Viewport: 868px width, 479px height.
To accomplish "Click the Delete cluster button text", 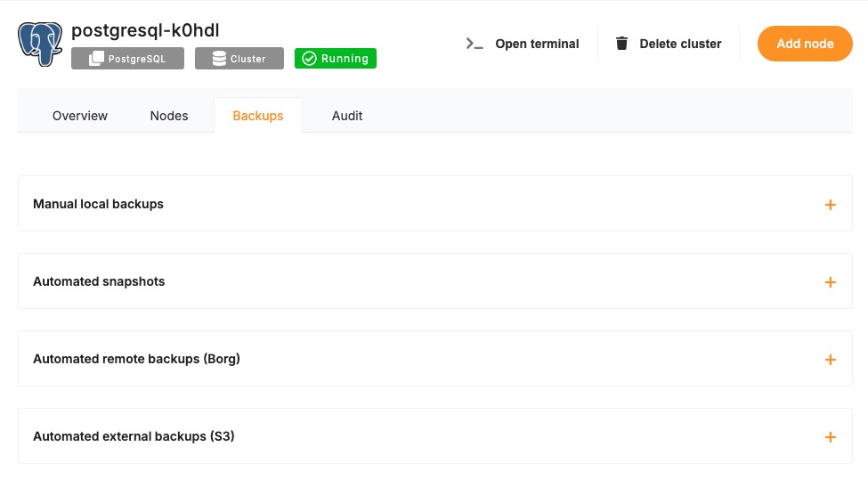I will tap(680, 44).
